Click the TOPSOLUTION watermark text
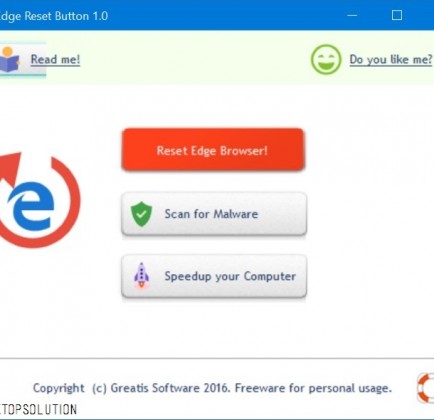434x420 pixels. tap(38, 409)
